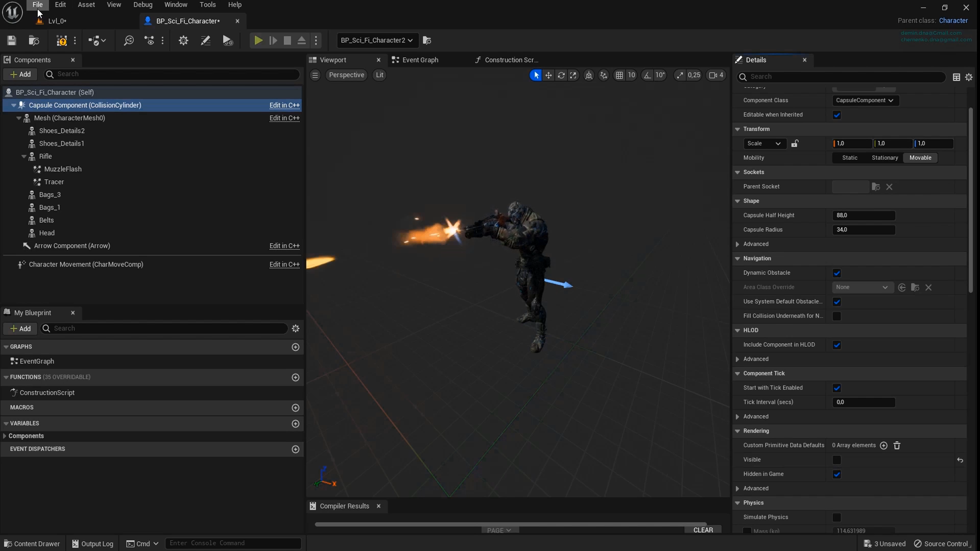Select the Scale tool in viewport toolbar
This screenshot has height=551, width=980.
[x=573, y=75]
